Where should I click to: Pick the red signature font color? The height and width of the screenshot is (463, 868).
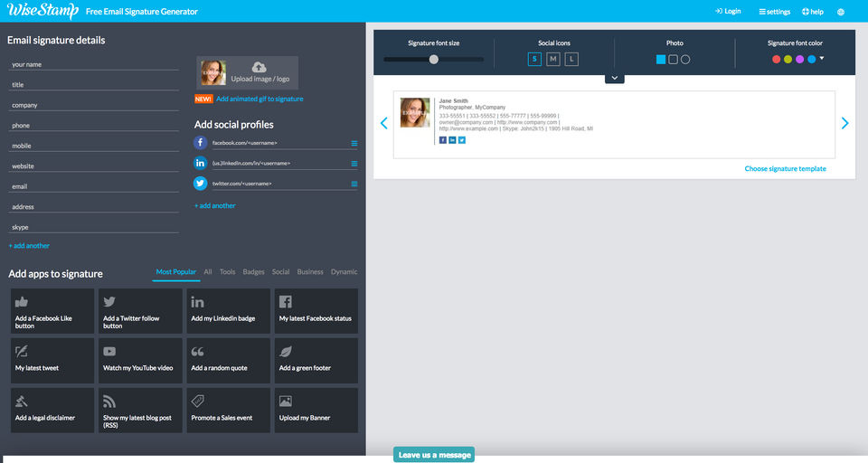(776, 60)
